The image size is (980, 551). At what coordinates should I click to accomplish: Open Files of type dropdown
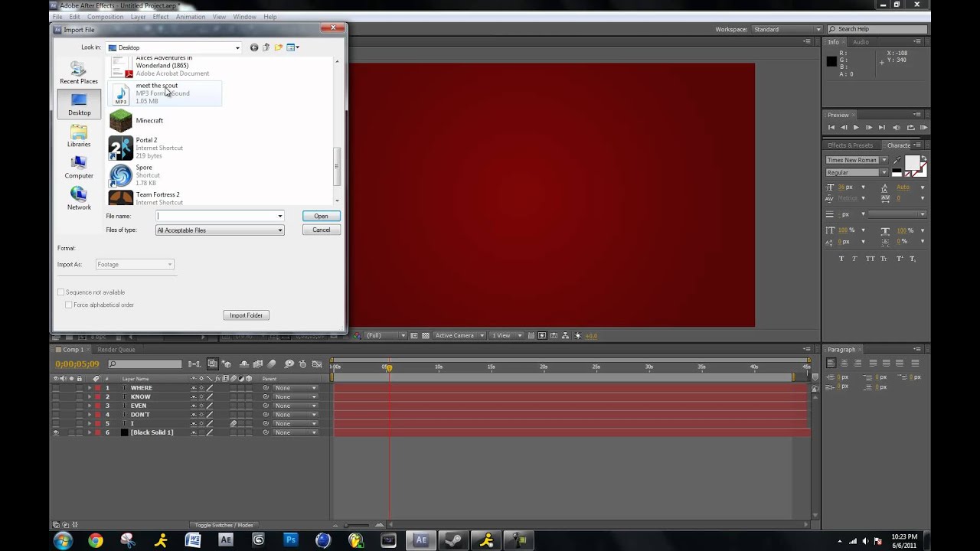point(220,230)
